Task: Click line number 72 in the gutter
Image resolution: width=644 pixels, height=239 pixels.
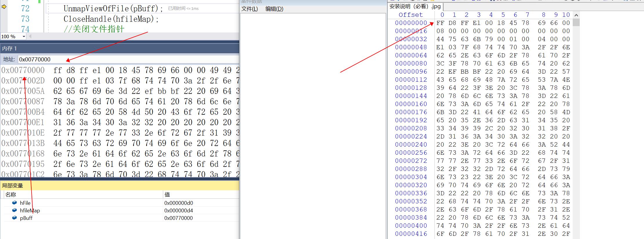Action: point(25,8)
